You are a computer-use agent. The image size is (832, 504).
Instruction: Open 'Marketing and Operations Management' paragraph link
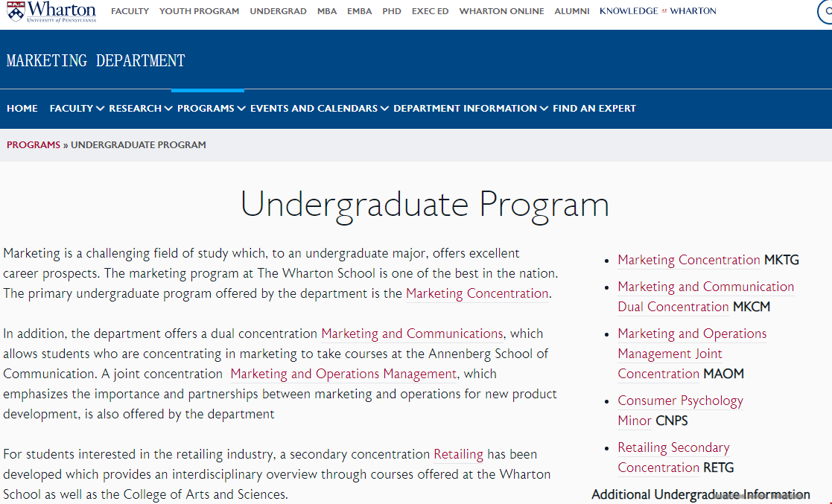343,374
